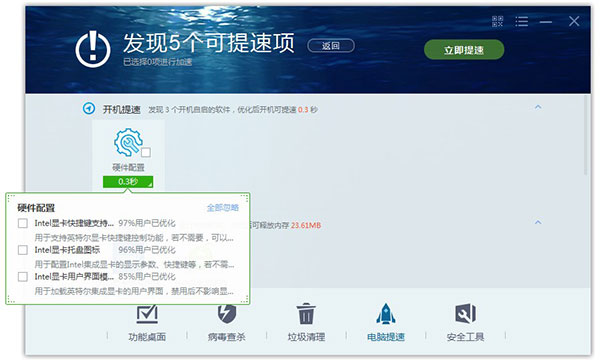Open 垃圾清理 trash bin icon

(x=306, y=322)
